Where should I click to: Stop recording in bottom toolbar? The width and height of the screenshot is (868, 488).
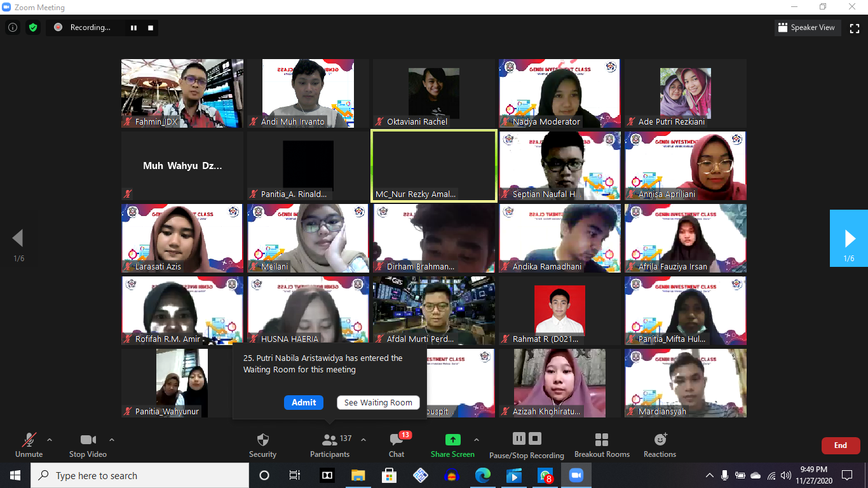[535, 438]
